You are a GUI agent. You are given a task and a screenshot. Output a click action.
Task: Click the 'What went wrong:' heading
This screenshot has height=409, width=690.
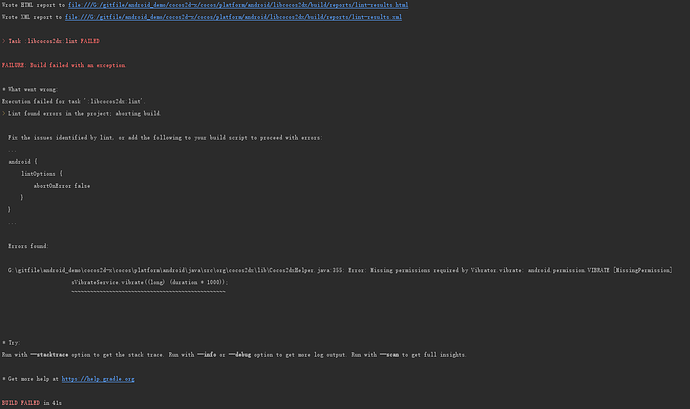click(32, 90)
